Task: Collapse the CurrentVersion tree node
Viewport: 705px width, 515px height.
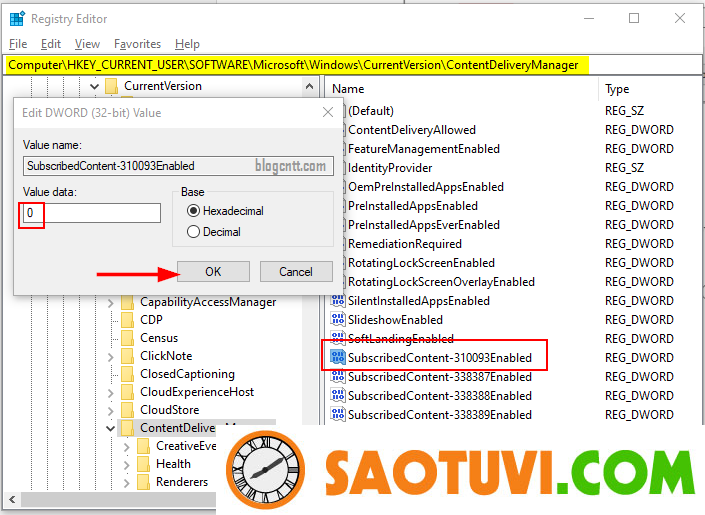Action: click(x=94, y=86)
